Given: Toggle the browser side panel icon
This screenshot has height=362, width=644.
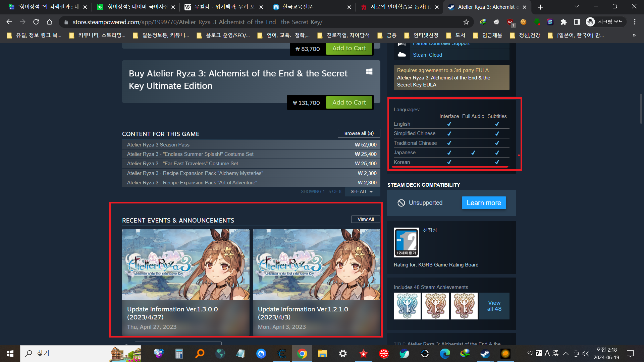Looking at the screenshot, I should click(577, 22).
